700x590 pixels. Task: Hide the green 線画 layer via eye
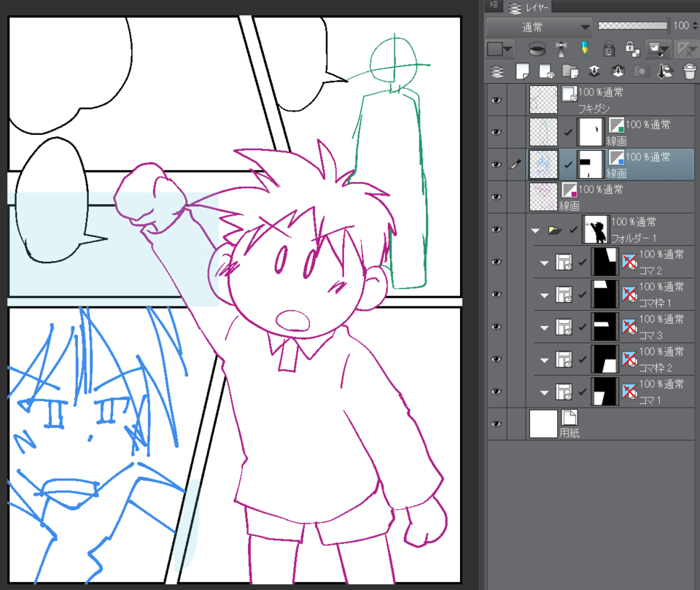[497, 132]
